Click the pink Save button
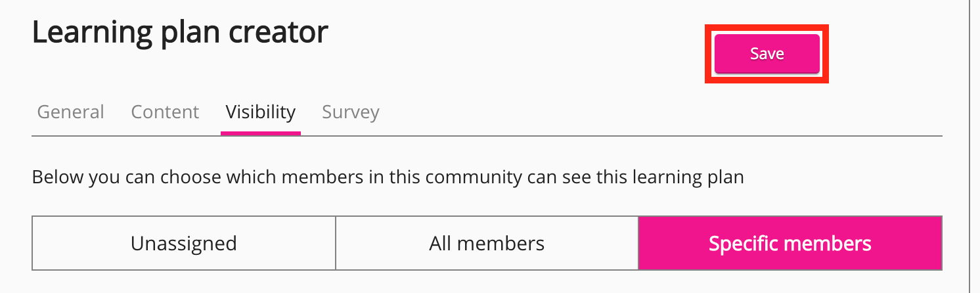The width and height of the screenshot is (980, 293). (767, 54)
